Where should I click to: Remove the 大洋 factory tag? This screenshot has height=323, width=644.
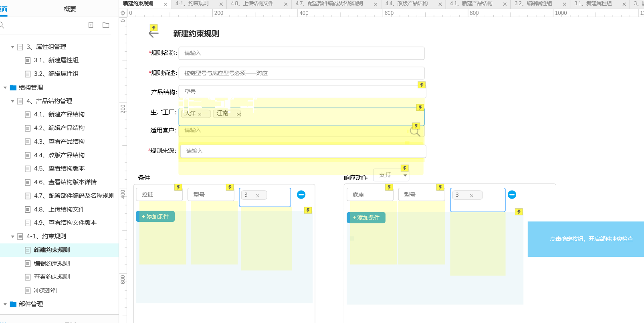tap(200, 114)
